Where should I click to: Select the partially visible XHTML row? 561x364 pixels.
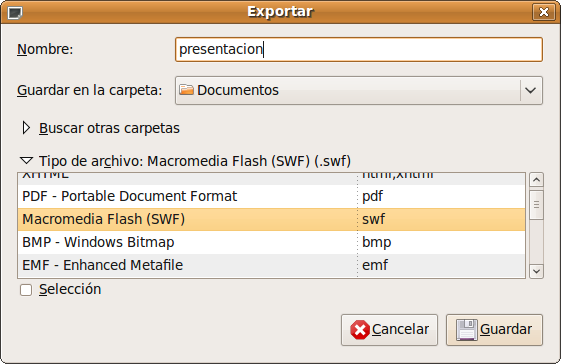(271, 179)
